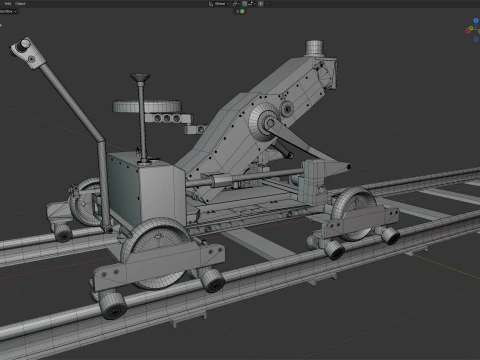480x360 pixels.
Task: Click the transform orientation axes icon
Action: [211, 4]
